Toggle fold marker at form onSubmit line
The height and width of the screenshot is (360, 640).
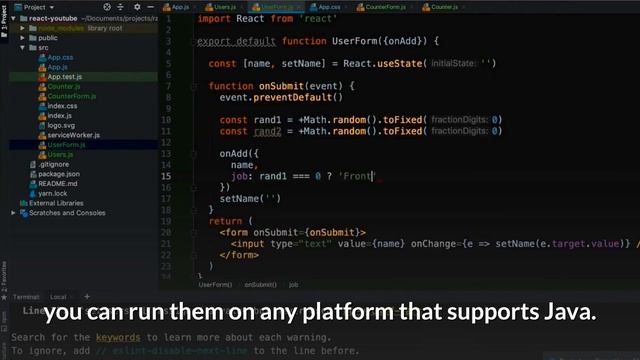pos(194,233)
